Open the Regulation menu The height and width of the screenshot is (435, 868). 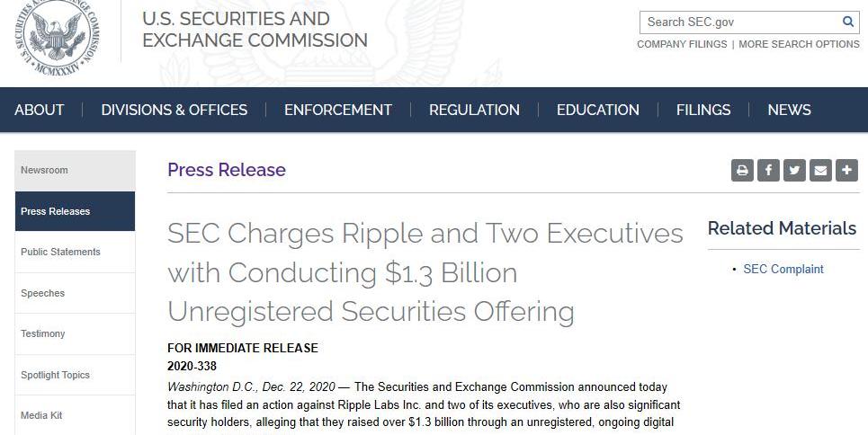tap(474, 110)
